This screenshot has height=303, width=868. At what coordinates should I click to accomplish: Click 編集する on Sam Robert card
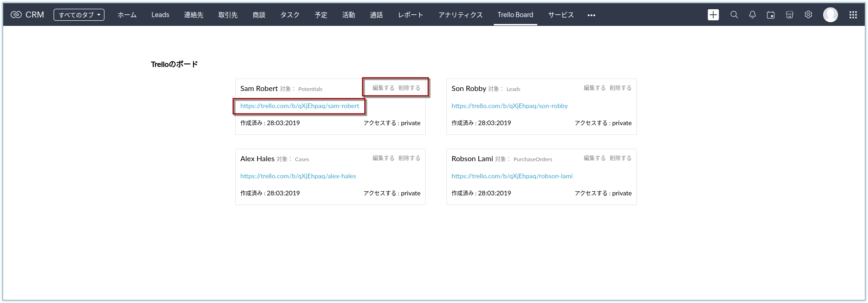[x=384, y=88]
